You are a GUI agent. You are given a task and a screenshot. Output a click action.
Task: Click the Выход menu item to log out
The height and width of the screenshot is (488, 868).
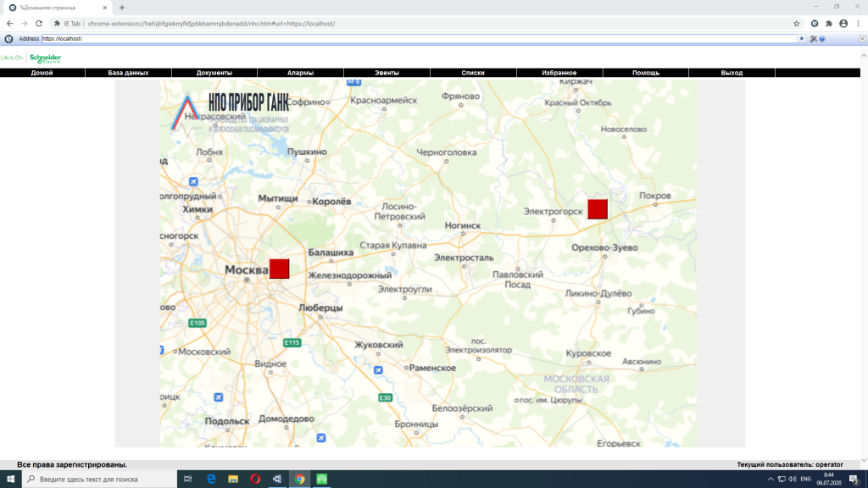click(732, 73)
